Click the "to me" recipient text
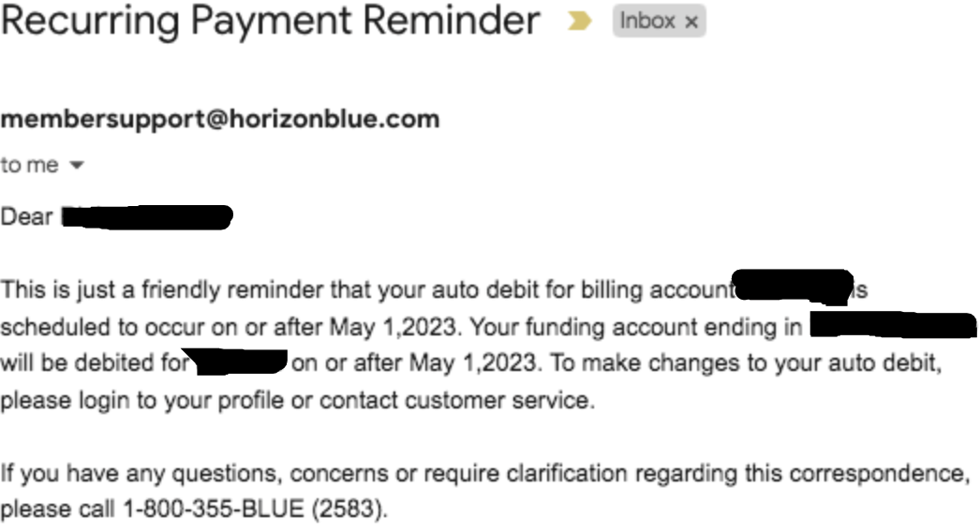Image resolution: width=980 pixels, height=532 pixels. pyautogui.click(x=29, y=166)
